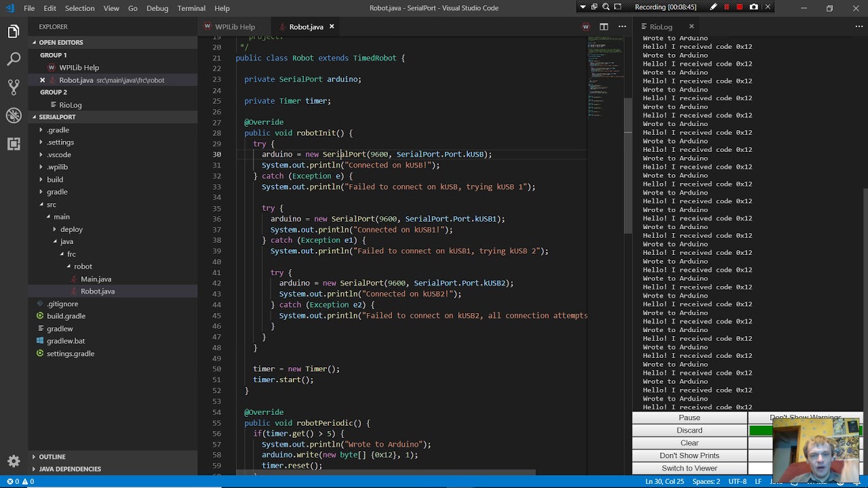Image resolution: width=868 pixels, height=488 pixels.
Task: Open the Debug view in activity bar
Action: tap(14, 116)
